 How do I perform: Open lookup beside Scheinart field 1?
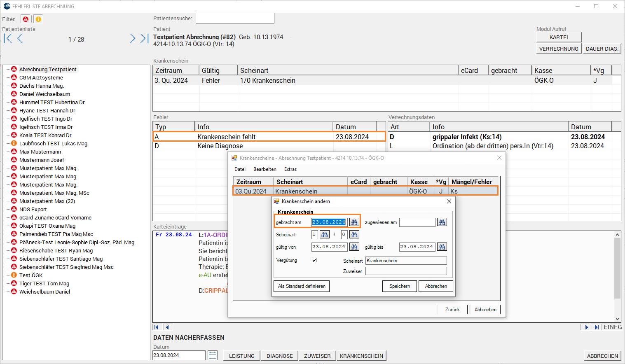pyautogui.click(x=325, y=234)
